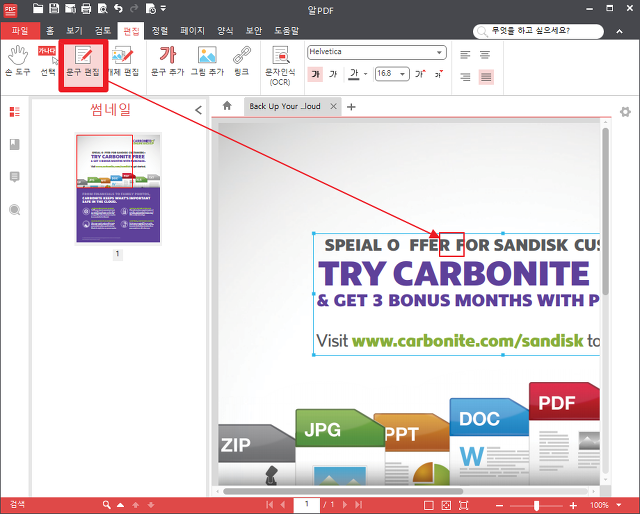Activate the 선택 selection tool
The height and width of the screenshot is (514, 640).
point(48,61)
